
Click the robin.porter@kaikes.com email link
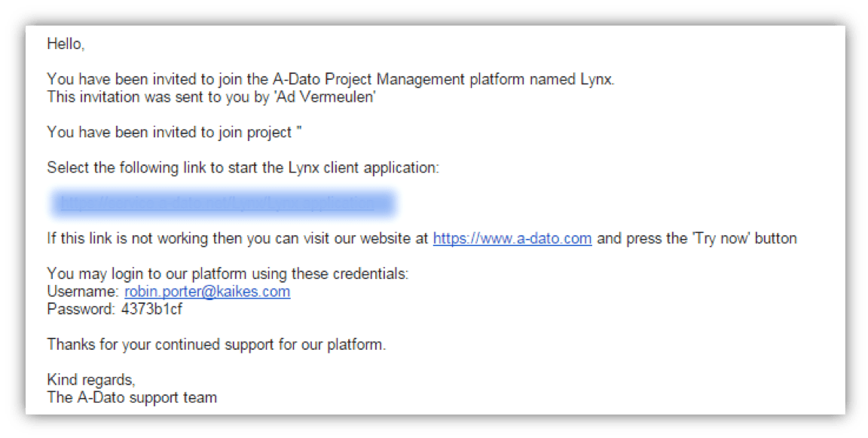(207, 292)
